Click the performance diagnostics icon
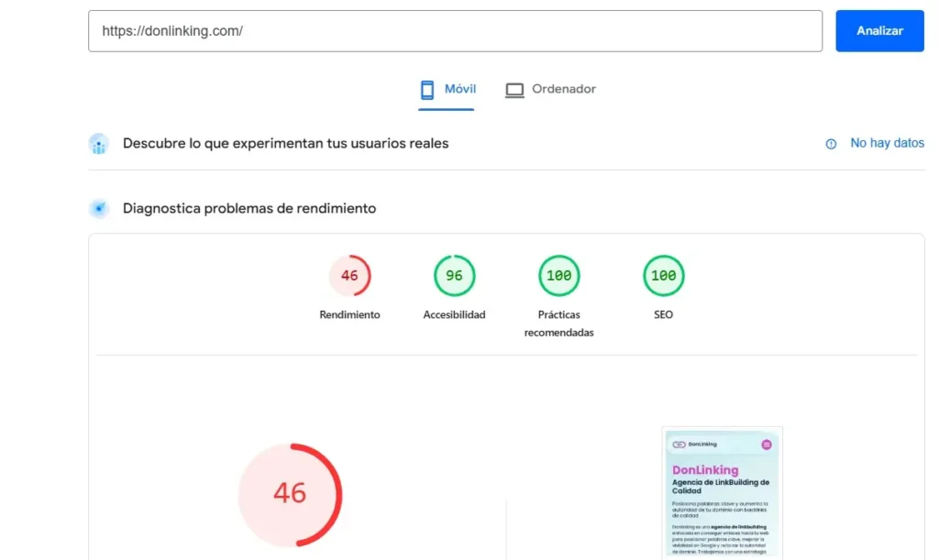This screenshot has width=939, height=560. (99, 208)
